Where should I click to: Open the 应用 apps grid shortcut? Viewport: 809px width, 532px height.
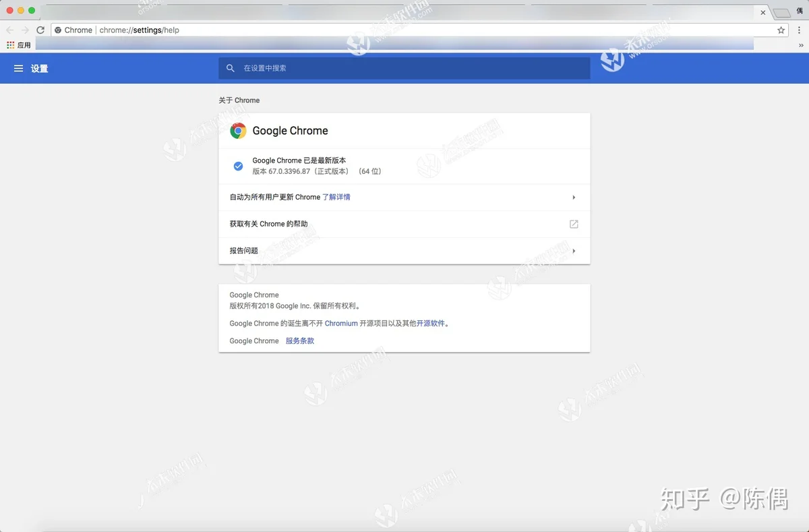coord(11,45)
